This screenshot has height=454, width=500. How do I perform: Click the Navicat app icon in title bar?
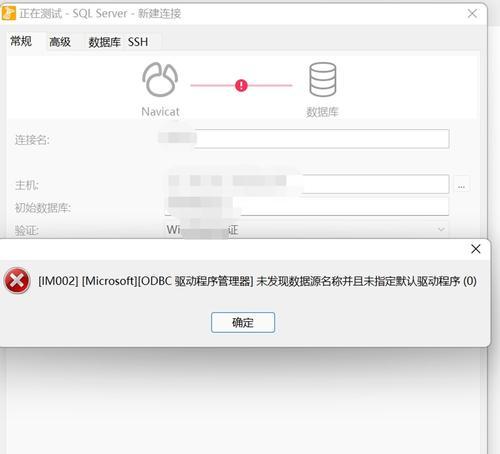pyautogui.click(x=9, y=13)
